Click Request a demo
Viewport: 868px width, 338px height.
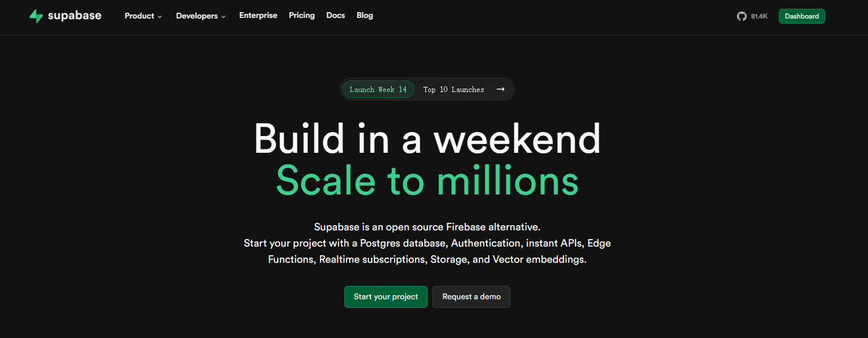(x=472, y=297)
